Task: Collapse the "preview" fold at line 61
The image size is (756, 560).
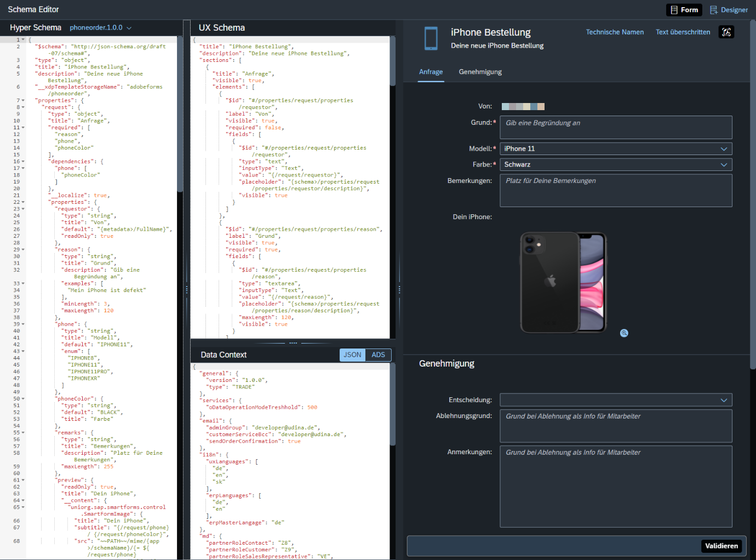Action: 23,480
